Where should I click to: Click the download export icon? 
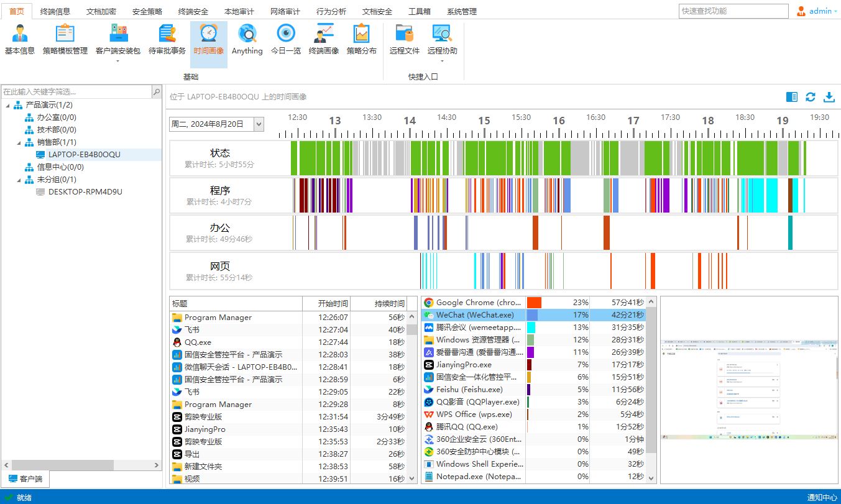tap(829, 97)
